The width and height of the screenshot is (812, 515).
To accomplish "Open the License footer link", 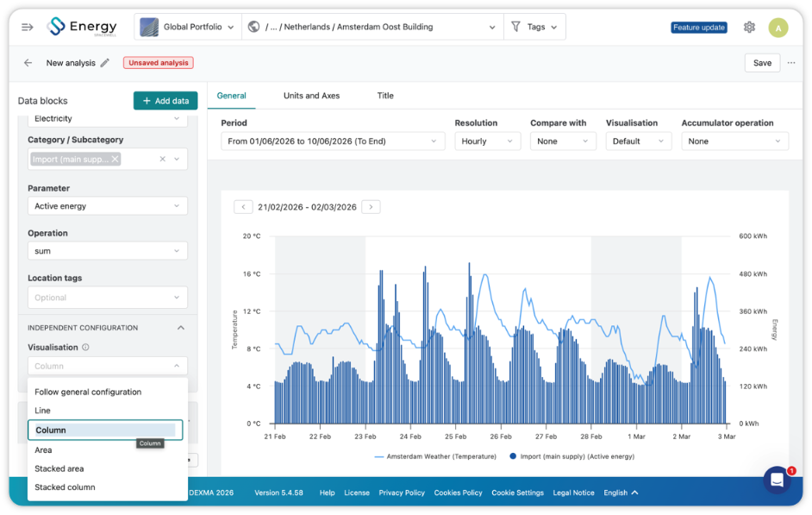I will click(x=357, y=493).
